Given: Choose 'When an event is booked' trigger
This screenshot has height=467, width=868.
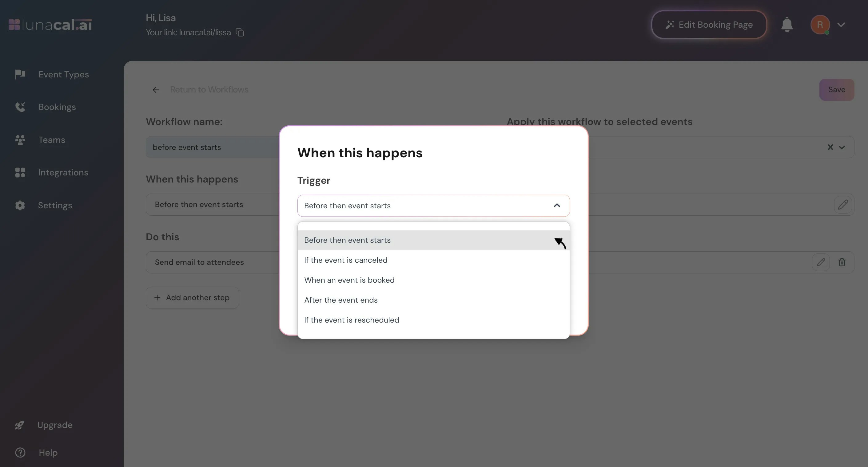Looking at the screenshot, I should (x=349, y=280).
